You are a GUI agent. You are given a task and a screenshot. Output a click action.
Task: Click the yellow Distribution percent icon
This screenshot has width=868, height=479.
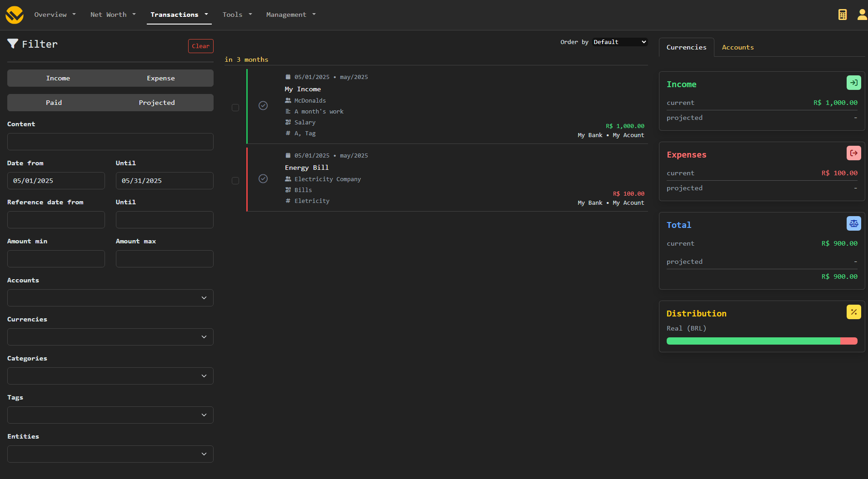point(853,312)
